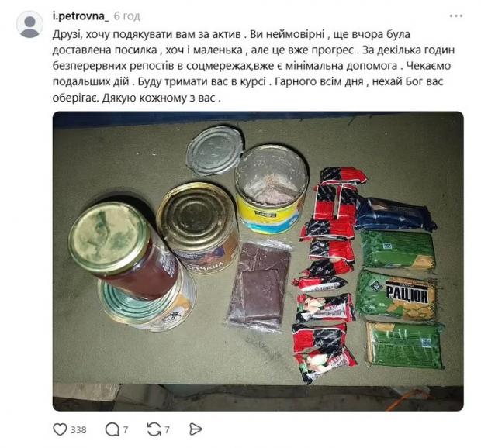Click the opened yellow can in the photo
The width and height of the screenshot is (481, 448).
pos(271,189)
